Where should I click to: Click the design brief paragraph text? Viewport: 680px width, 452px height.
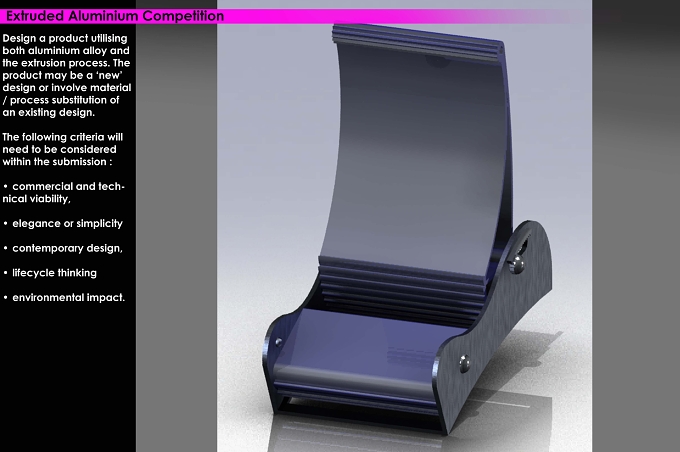(67, 75)
